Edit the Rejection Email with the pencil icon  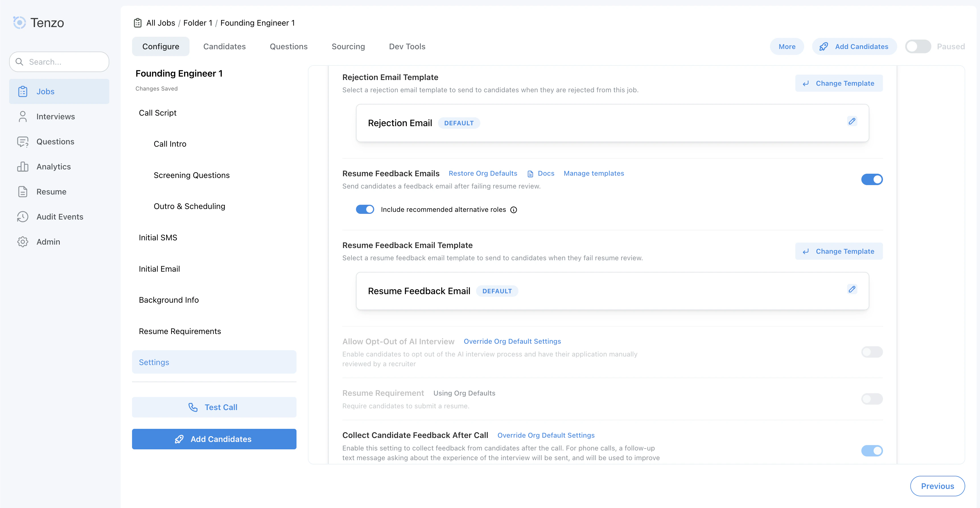(x=852, y=121)
